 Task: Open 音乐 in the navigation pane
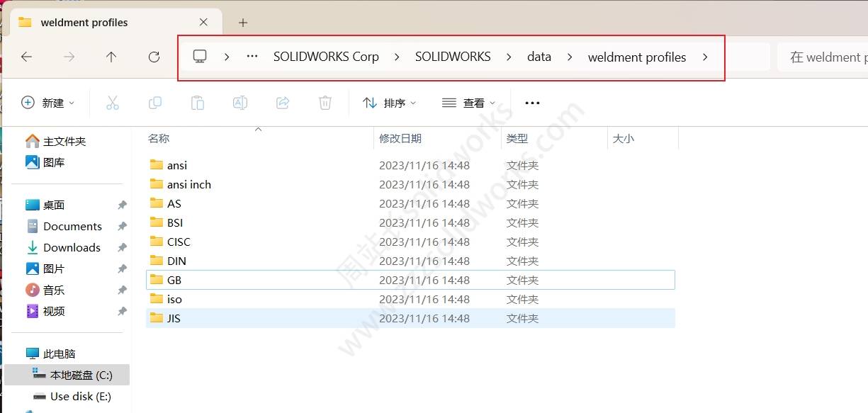pos(45,290)
